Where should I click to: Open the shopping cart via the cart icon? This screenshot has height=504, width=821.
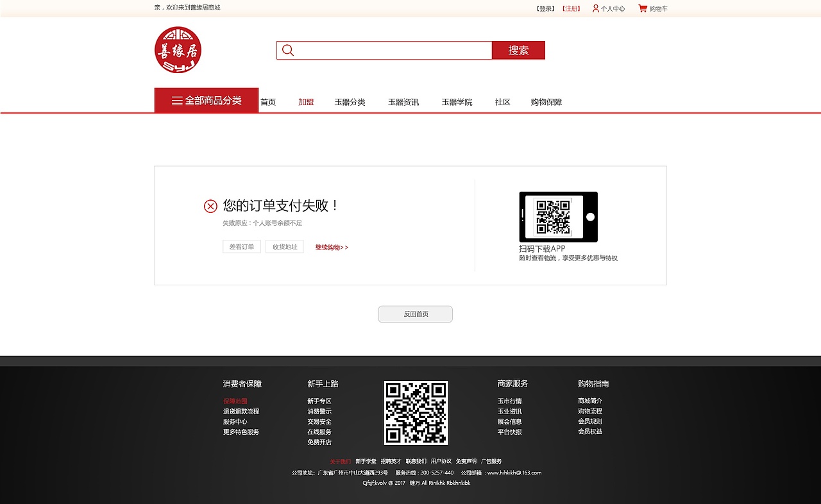[x=642, y=8]
